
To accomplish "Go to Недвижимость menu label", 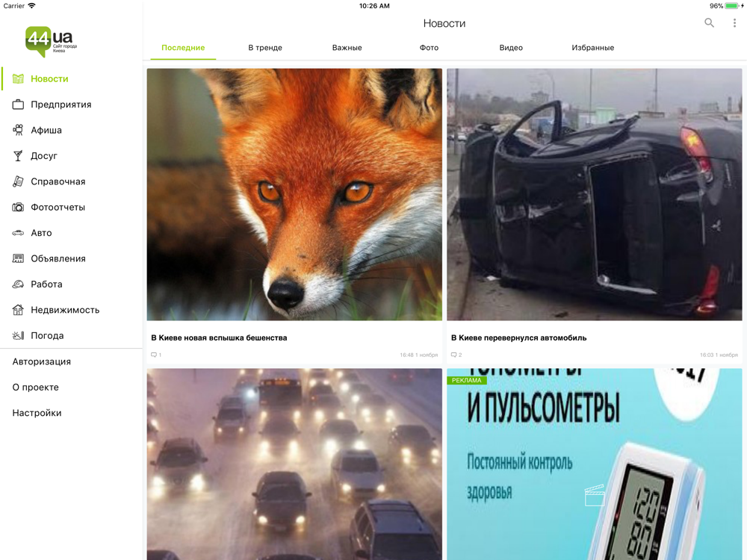I will (x=65, y=310).
